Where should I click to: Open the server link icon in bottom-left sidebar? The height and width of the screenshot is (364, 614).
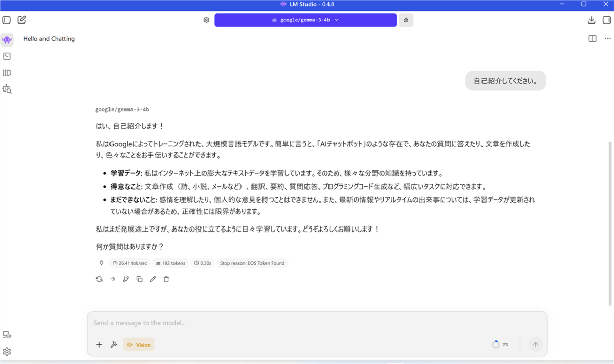coord(7,335)
